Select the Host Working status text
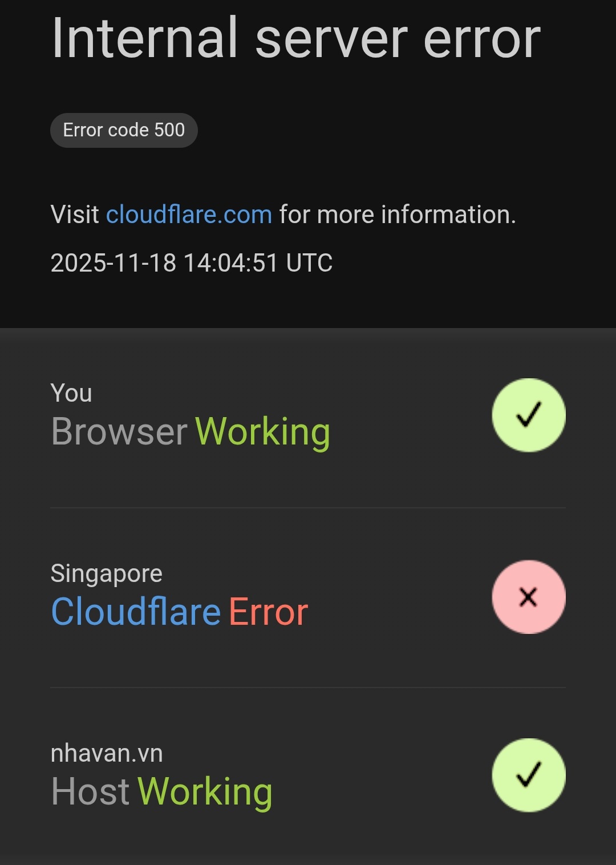 pyautogui.click(x=161, y=791)
